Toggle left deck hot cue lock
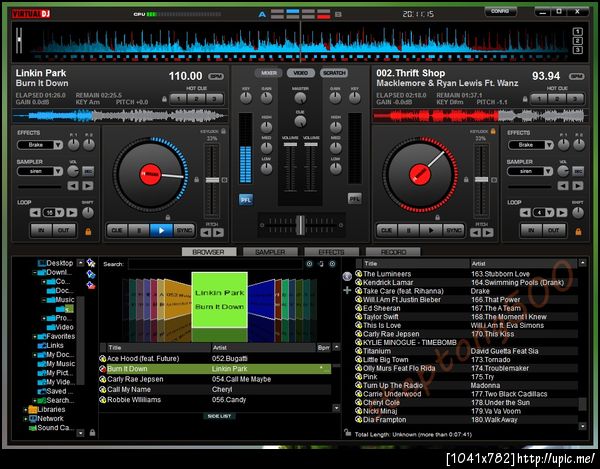This screenshot has width=600, height=469. pyautogui.click(x=164, y=99)
